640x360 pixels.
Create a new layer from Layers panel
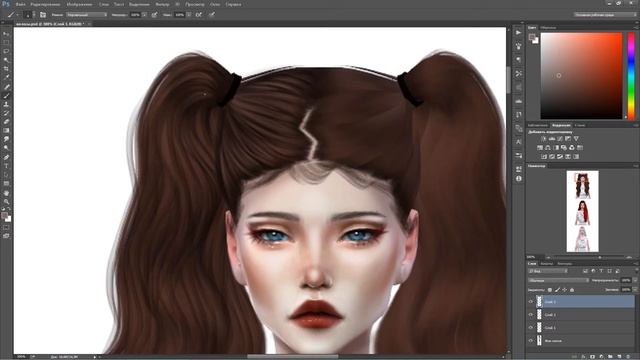pyautogui.click(x=619, y=357)
